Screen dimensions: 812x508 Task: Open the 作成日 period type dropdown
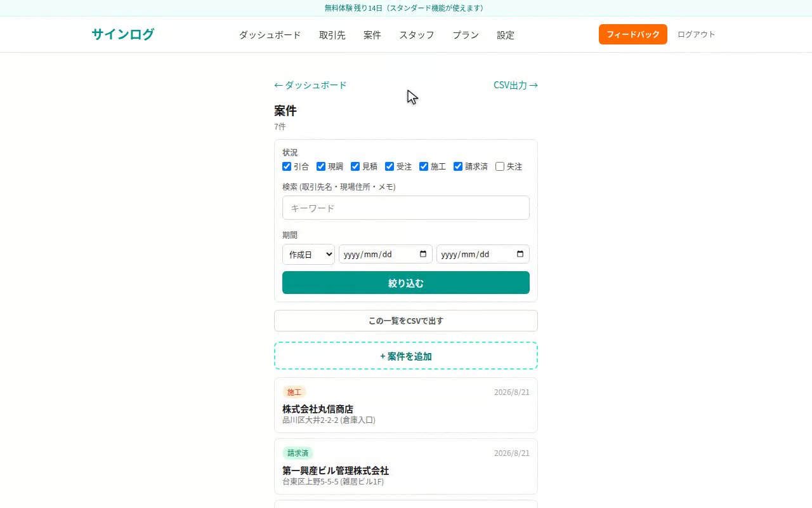pyautogui.click(x=308, y=254)
